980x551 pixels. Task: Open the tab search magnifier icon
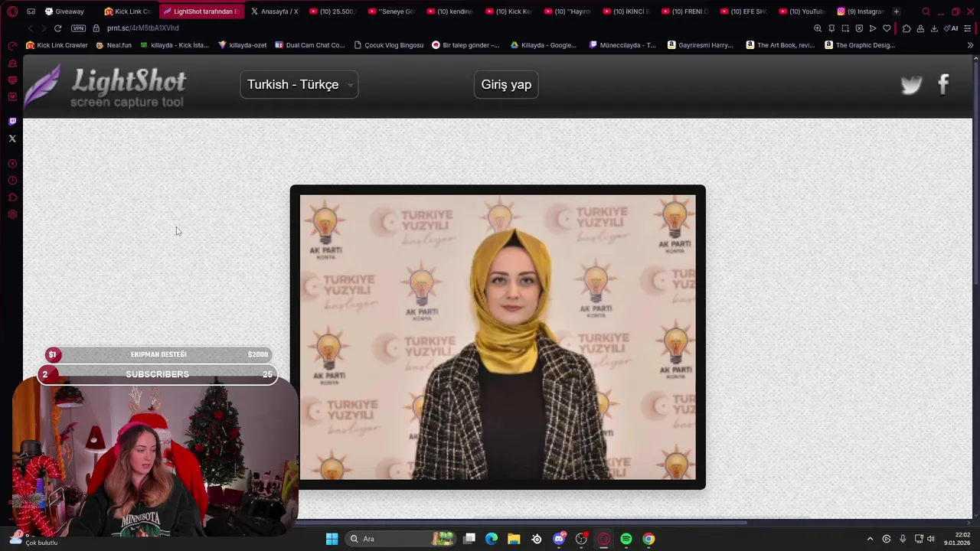click(926, 11)
